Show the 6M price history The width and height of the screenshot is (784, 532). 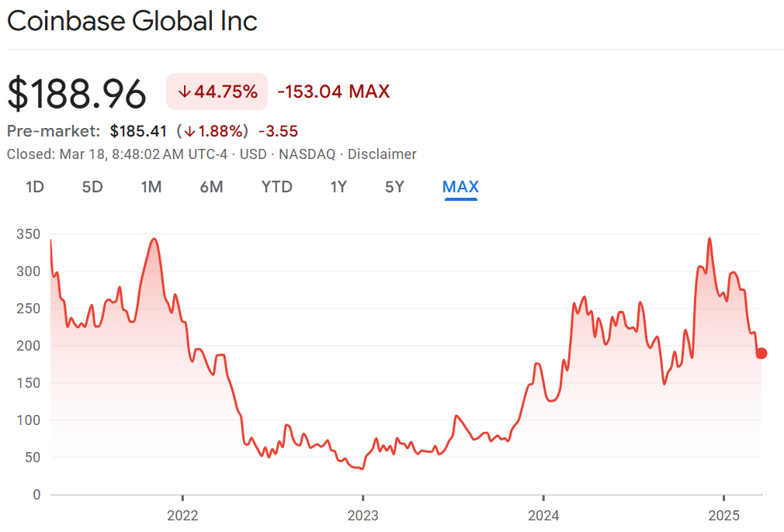[x=211, y=187]
